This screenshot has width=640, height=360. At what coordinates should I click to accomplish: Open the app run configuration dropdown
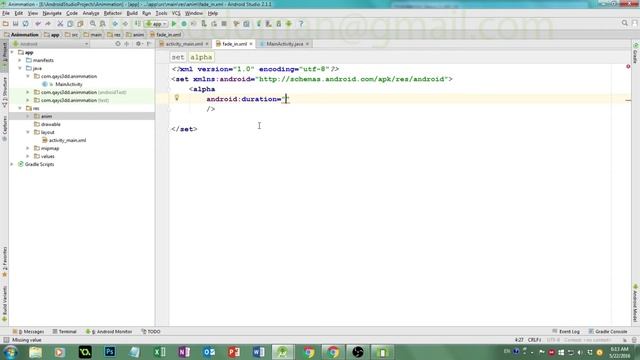tap(157, 24)
